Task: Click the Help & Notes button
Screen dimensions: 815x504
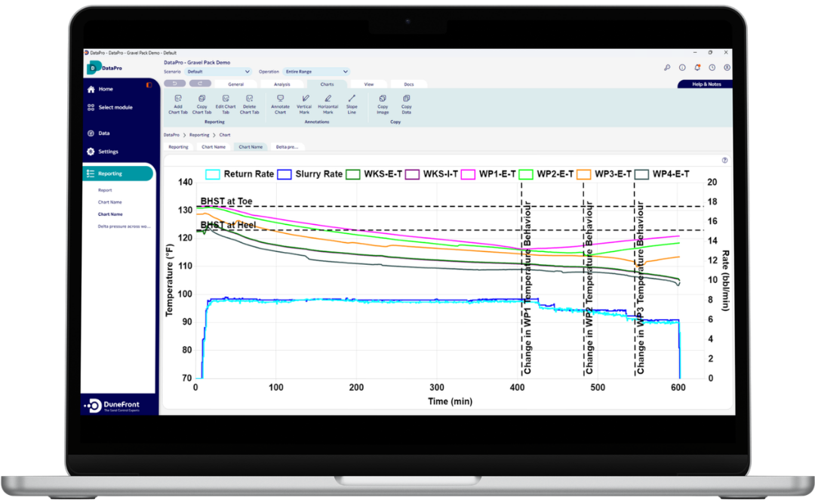Action: [x=706, y=85]
